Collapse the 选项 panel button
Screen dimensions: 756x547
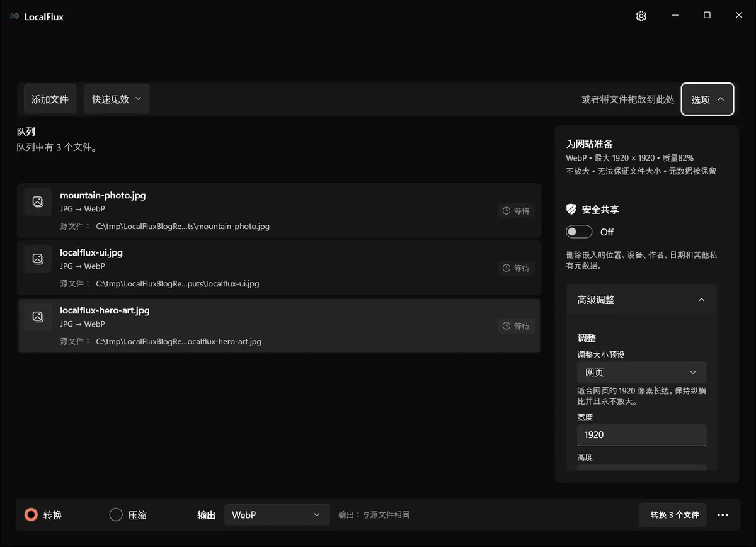click(x=707, y=99)
